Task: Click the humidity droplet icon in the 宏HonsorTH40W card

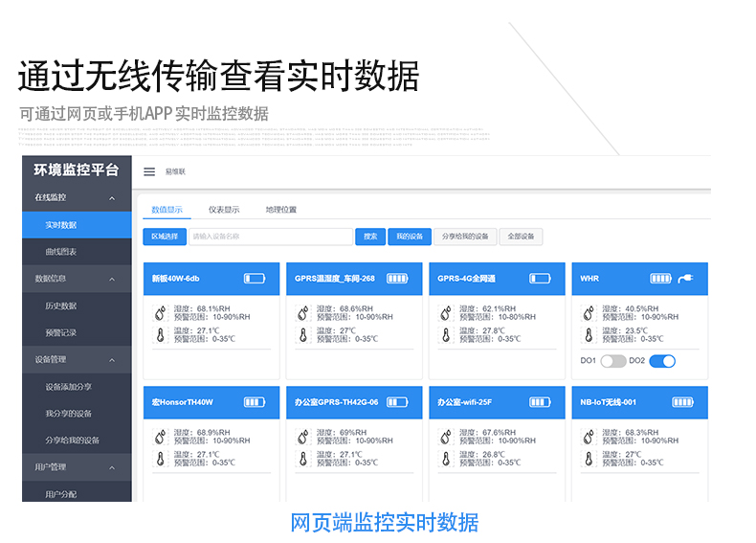Action: 159,436
